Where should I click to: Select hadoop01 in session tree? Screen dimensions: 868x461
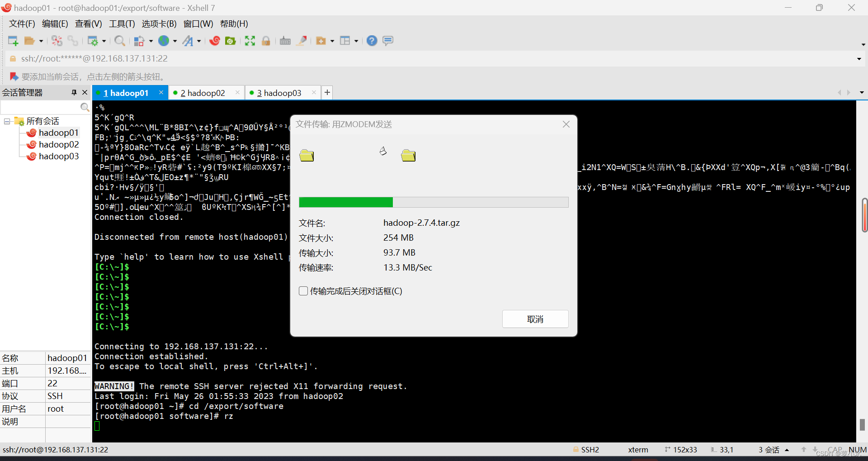(58, 133)
